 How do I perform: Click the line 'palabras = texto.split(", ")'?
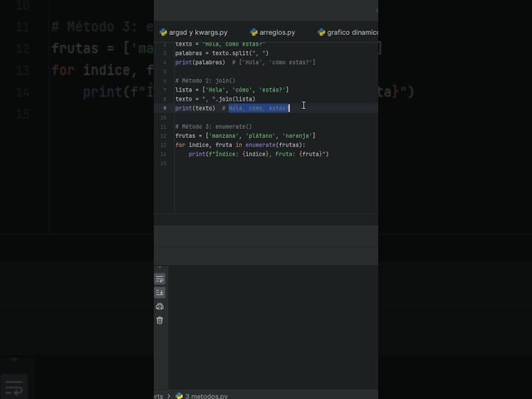[222, 53]
